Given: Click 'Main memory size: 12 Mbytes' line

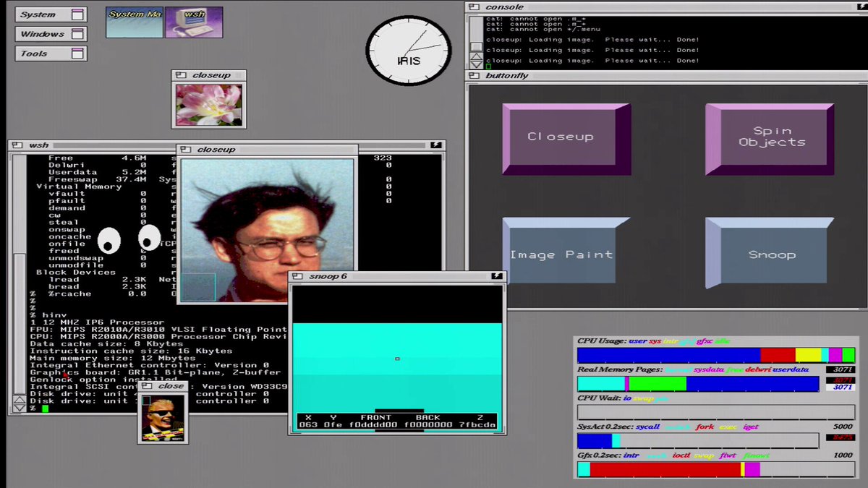Looking at the screenshot, I should 113,358.
